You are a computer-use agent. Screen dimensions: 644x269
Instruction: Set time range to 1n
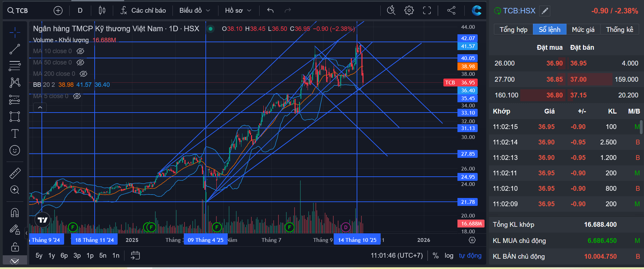[116, 256]
